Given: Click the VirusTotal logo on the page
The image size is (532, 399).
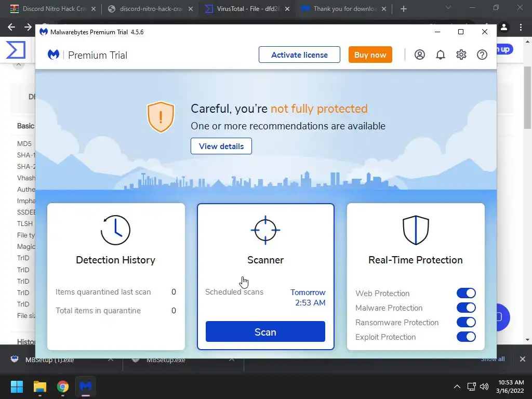Looking at the screenshot, I should [16, 50].
